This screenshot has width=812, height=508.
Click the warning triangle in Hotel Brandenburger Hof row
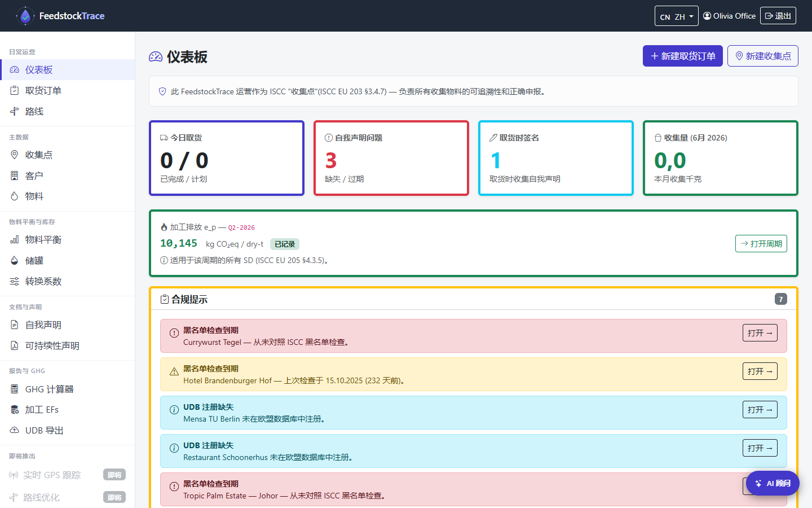[x=174, y=371]
